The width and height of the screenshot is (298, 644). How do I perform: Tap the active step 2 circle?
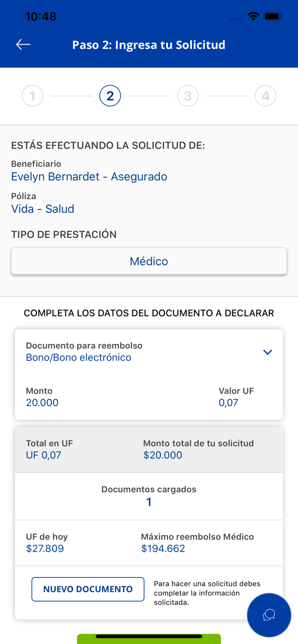coord(110,95)
